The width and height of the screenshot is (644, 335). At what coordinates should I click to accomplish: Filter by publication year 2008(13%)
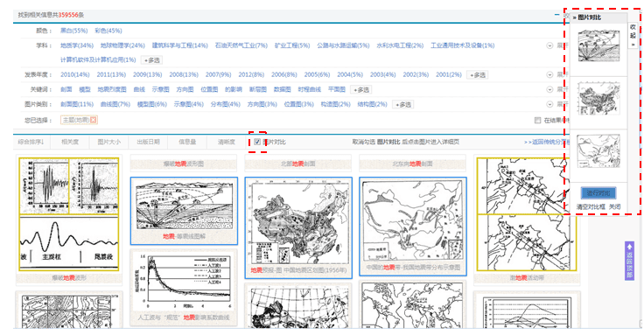click(184, 74)
